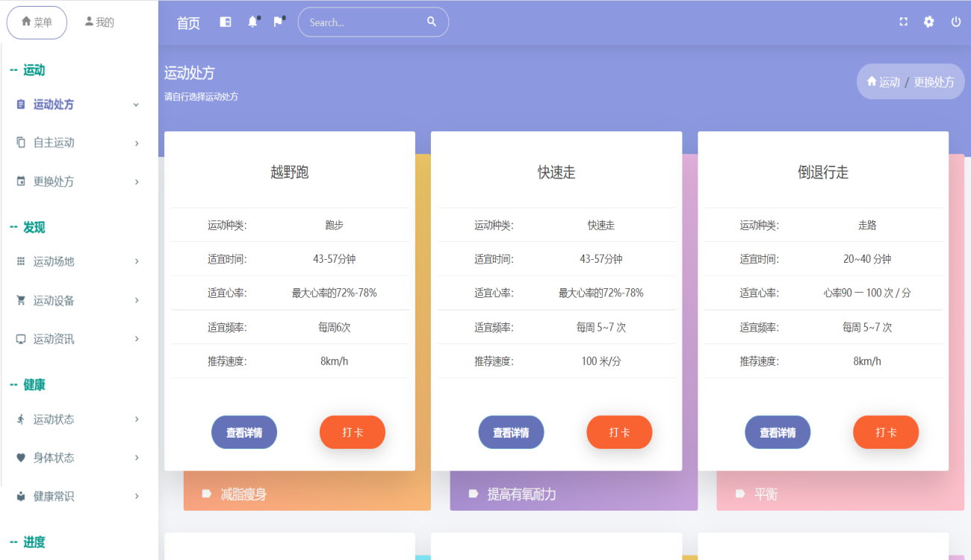Expand the 运动场地 menu arrow
971x560 pixels.
coord(137,261)
